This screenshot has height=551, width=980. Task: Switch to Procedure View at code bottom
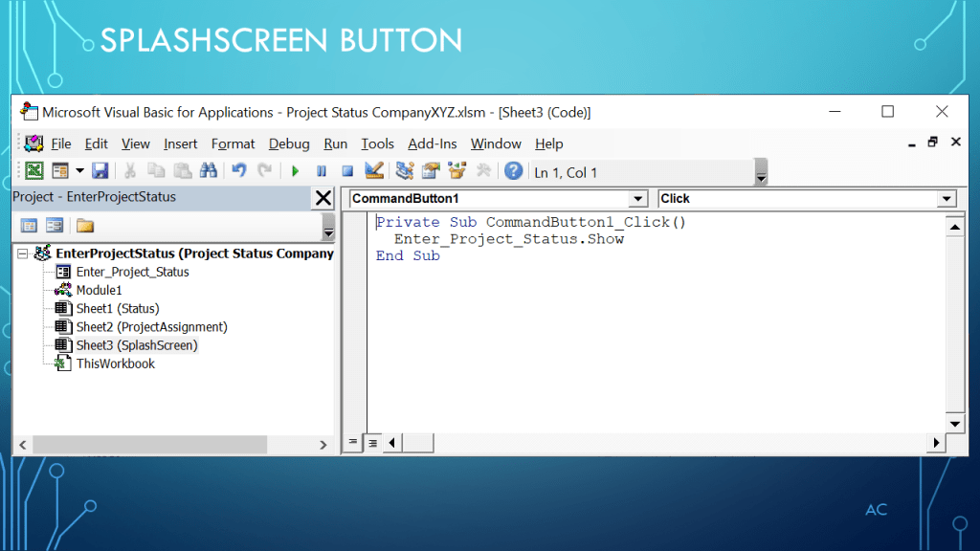point(353,443)
